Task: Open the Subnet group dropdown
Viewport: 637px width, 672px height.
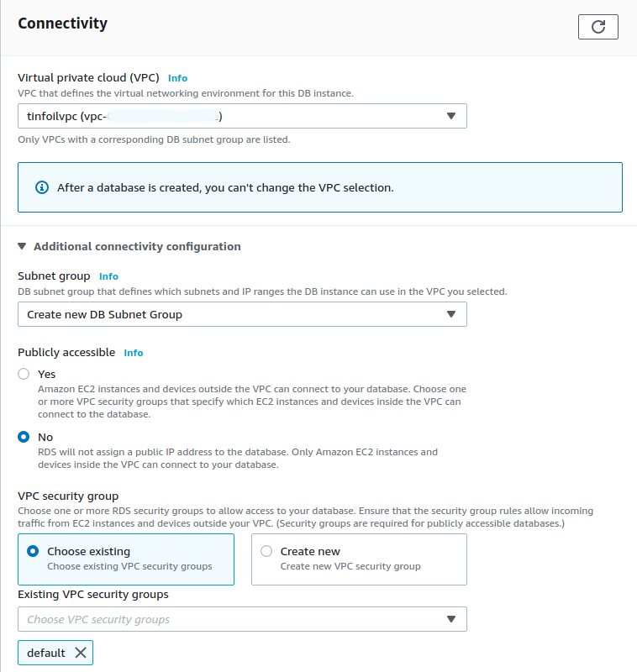Action: point(242,314)
